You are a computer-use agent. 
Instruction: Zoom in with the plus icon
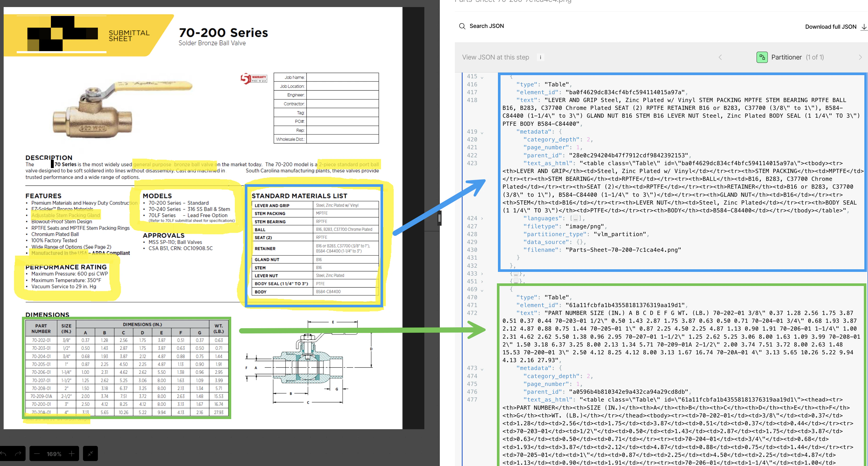point(72,453)
